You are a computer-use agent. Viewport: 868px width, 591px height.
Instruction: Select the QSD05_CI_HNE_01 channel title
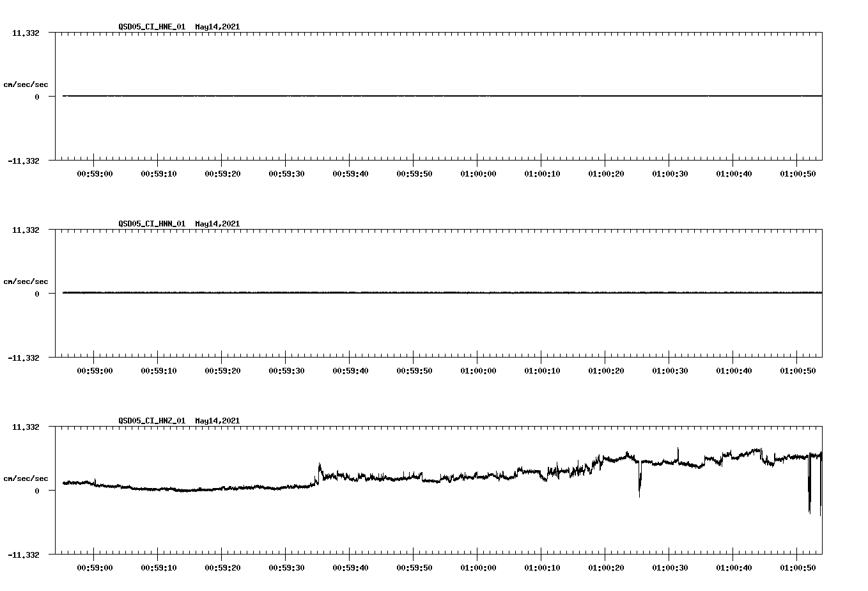coord(151,28)
